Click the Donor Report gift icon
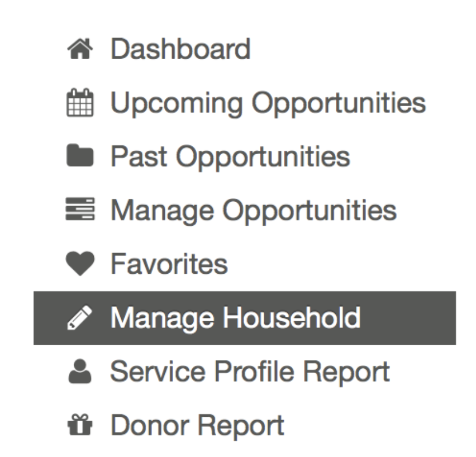Viewport: 476px width, 457px height. point(80,426)
